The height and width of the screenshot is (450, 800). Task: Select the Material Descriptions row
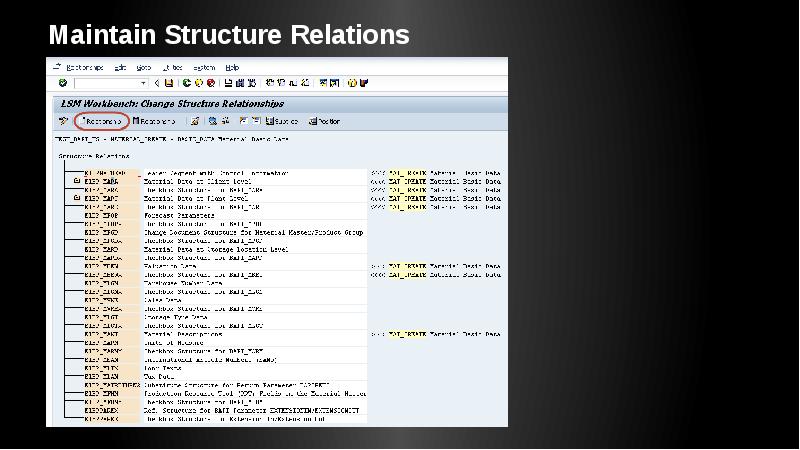[224, 334]
